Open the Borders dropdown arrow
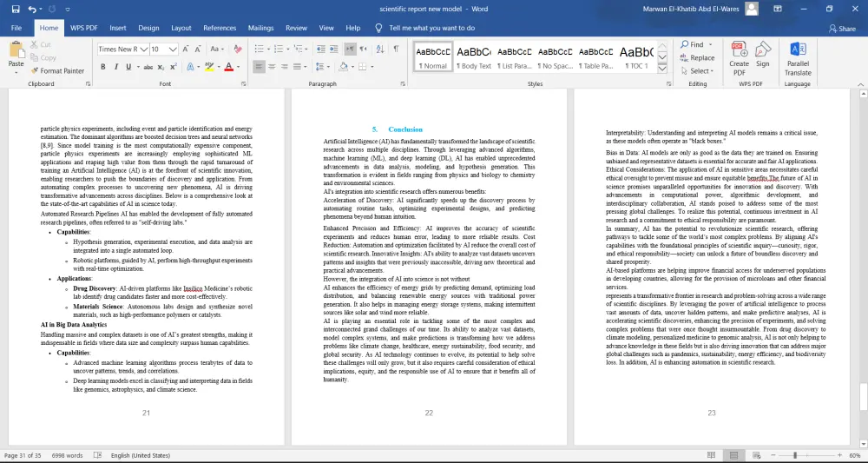 pos(372,67)
